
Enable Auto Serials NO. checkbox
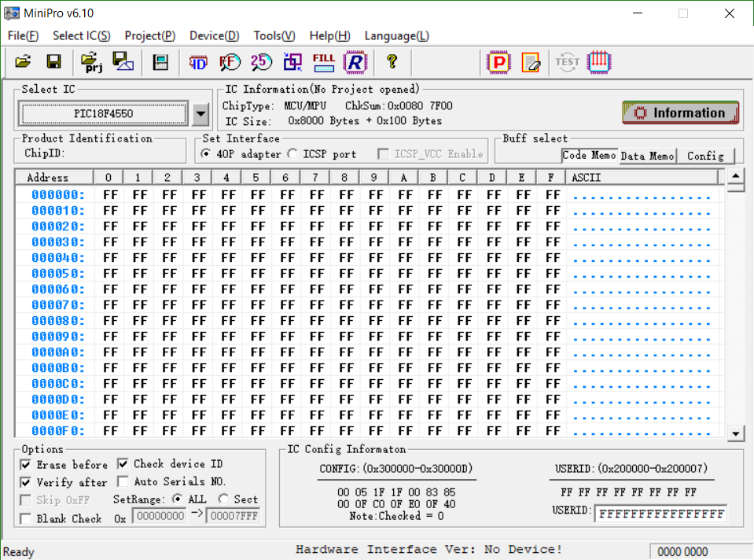(123, 481)
